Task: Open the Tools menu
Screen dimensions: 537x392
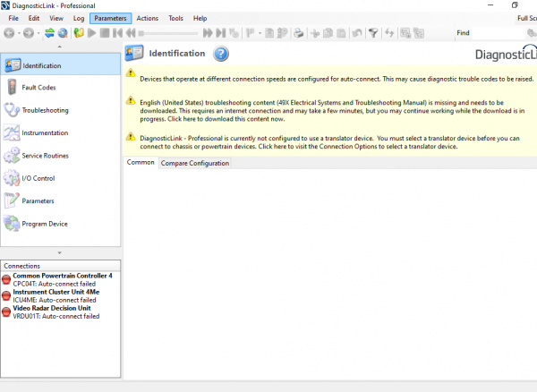Action: (175, 19)
